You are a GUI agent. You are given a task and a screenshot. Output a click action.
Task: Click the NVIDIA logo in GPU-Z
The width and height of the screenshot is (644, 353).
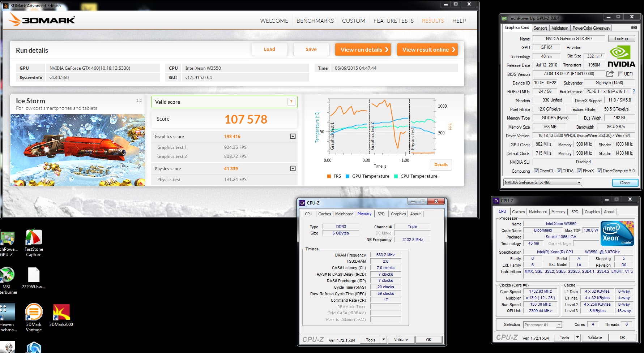621,56
